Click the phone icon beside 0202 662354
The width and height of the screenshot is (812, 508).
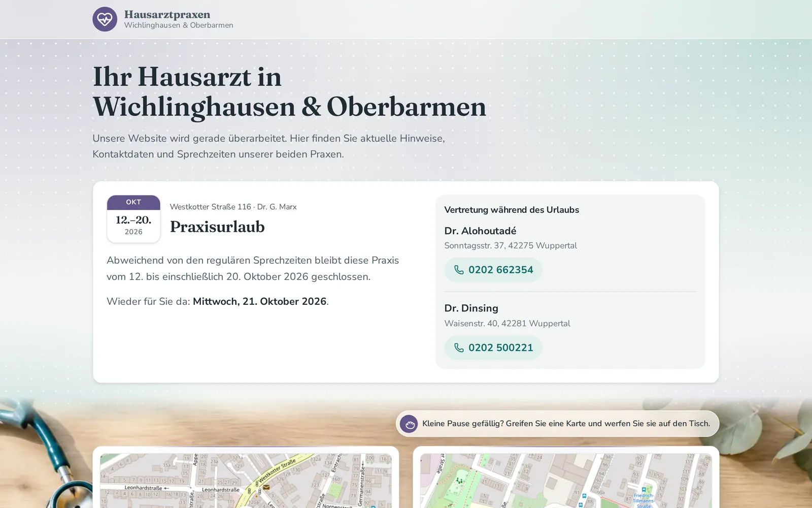[x=459, y=270]
